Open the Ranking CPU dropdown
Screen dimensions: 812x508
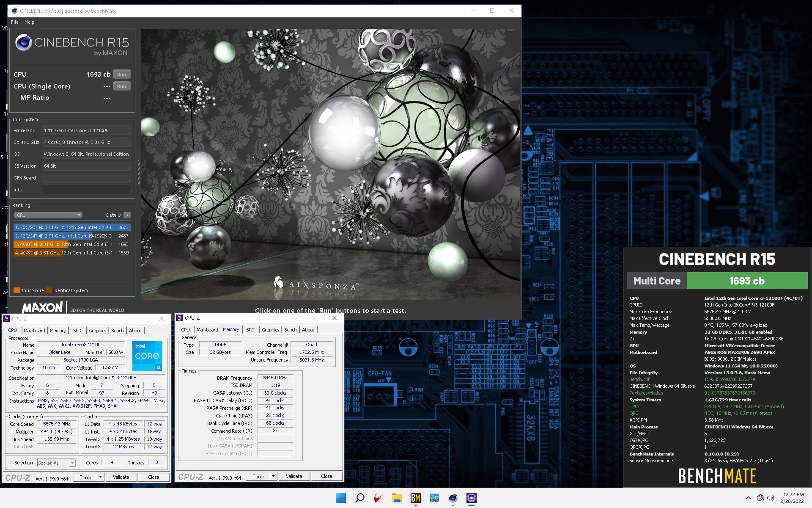[x=48, y=215]
